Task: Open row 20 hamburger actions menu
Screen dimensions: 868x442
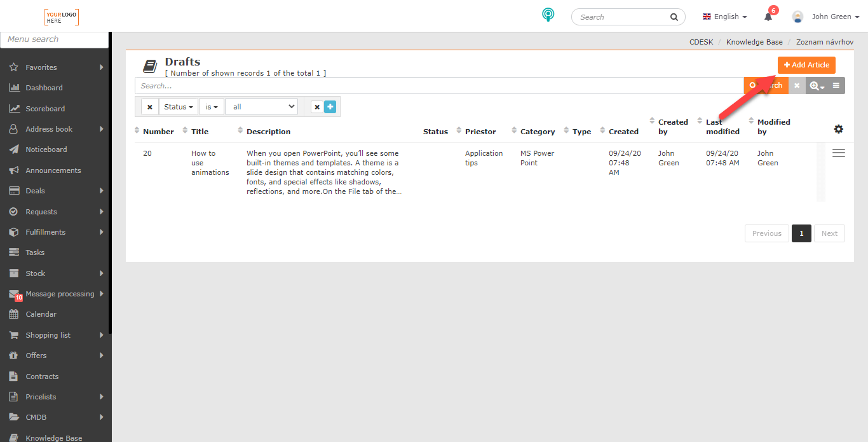Action: coord(839,153)
